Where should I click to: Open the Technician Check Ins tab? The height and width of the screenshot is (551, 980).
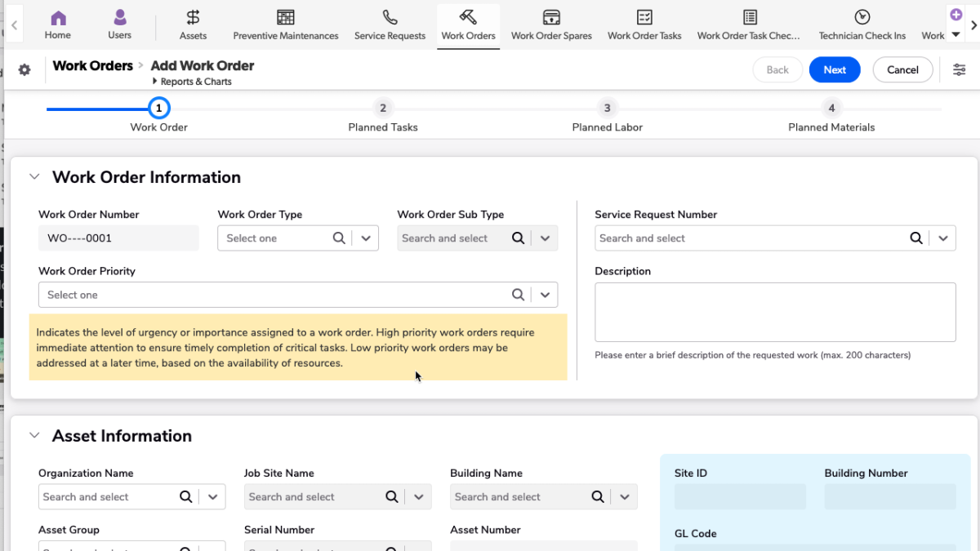click(x=862, y=24)
